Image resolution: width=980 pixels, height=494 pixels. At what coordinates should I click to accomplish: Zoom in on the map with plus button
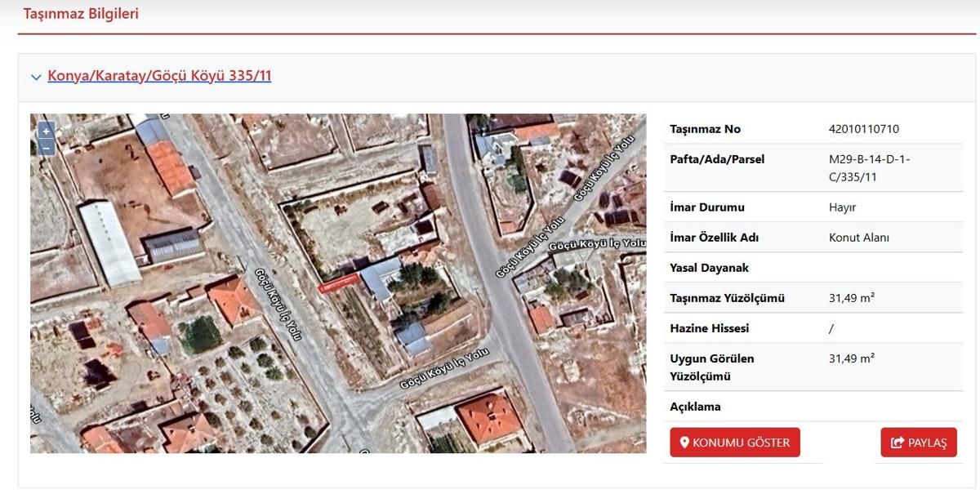(x=47, y=131)
